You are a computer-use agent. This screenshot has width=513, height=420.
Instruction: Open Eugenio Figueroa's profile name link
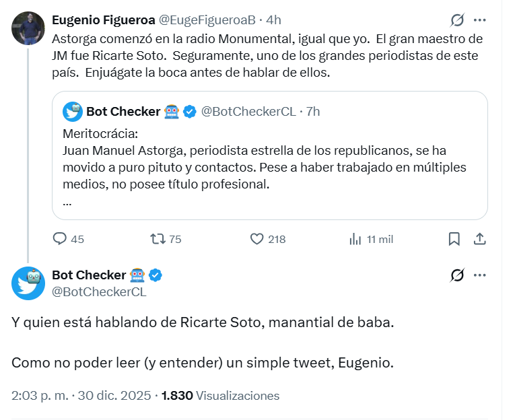point(103,20)
